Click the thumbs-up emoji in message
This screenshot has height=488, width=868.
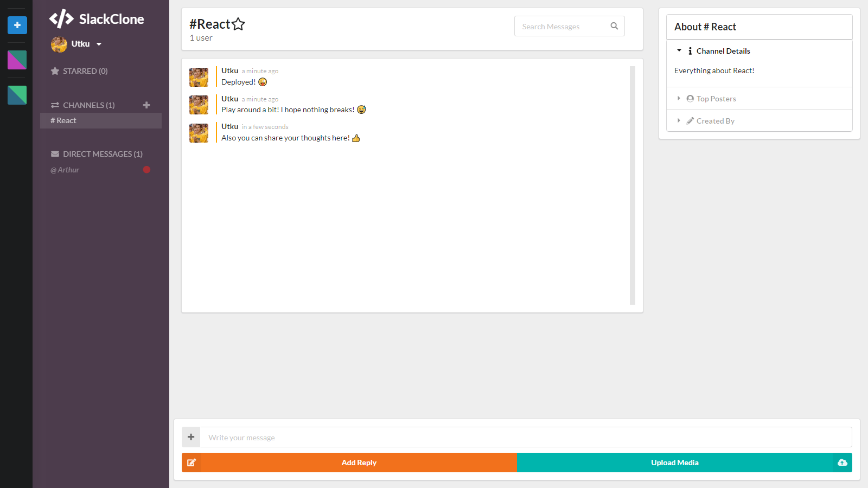(x=356, y=138)
